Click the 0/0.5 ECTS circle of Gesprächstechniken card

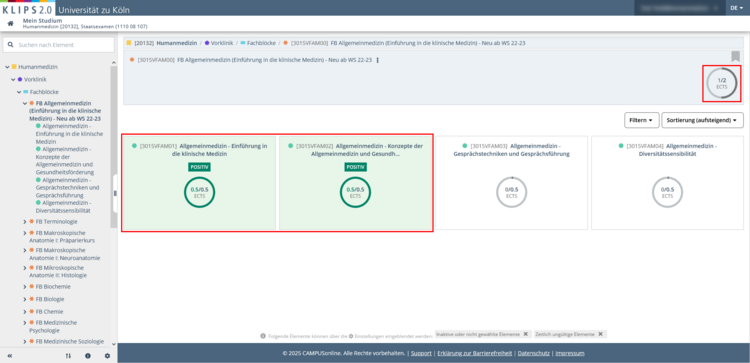click(511, 192)
